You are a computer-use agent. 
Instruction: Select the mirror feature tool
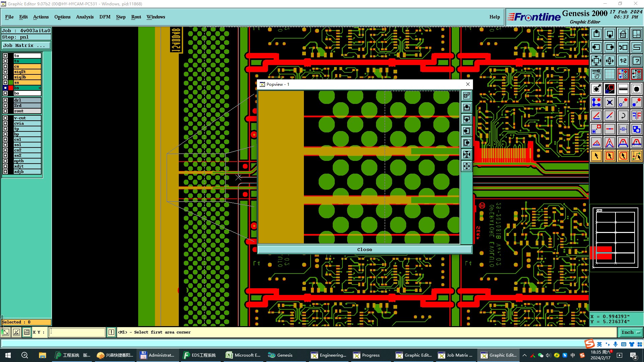[636, 116]
